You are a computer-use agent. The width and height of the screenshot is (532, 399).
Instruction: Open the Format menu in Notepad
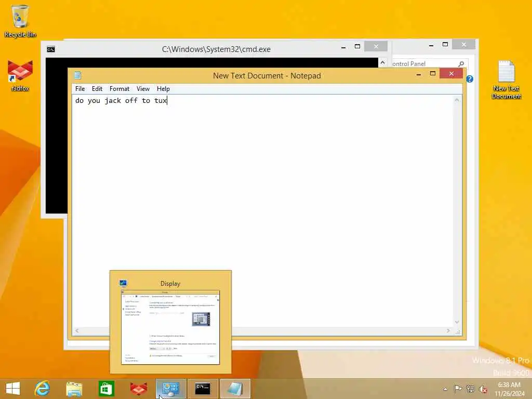point(119,88)
